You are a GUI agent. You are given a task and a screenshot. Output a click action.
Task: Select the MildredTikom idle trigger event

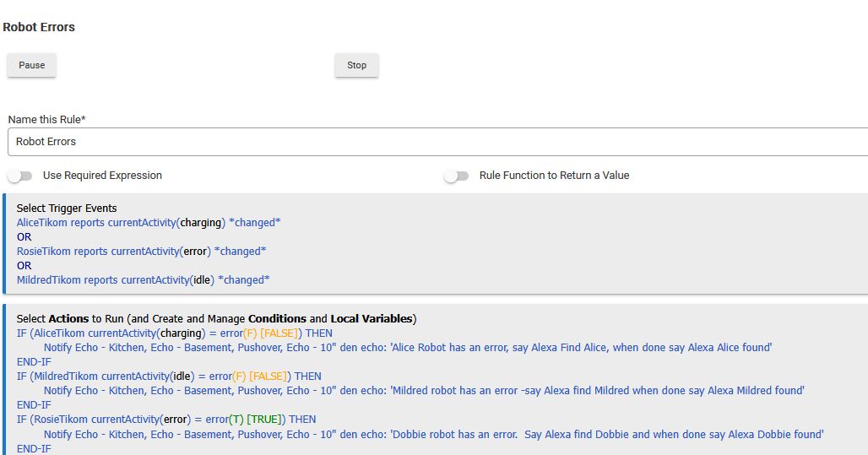coord(143,280)
